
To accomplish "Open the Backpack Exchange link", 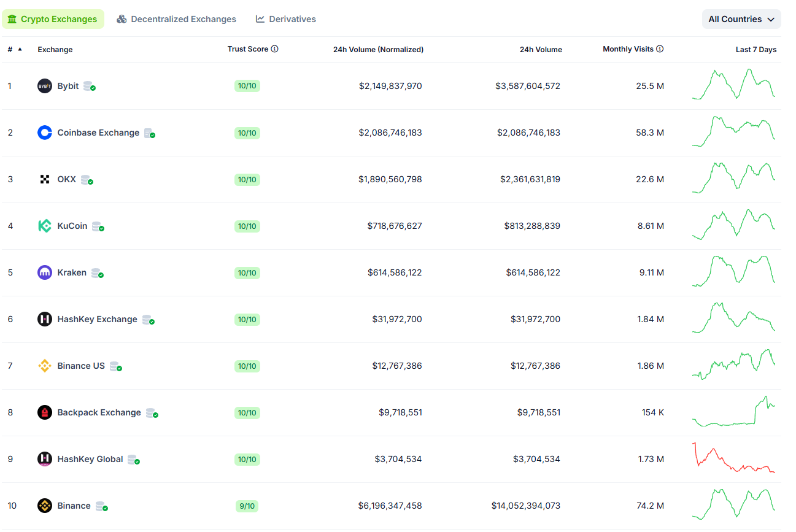I will 99,412.
